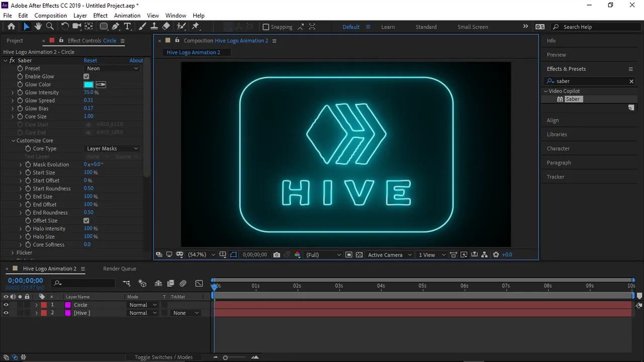Click the saber search field in Effects & Presets
644x362 pixels.
click(x=590, y=81)
